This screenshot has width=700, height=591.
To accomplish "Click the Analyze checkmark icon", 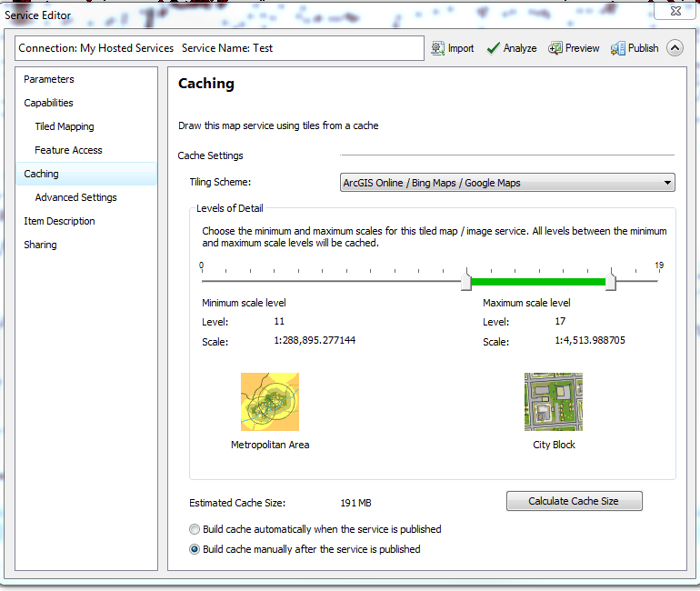I will (x=493, y=48).
